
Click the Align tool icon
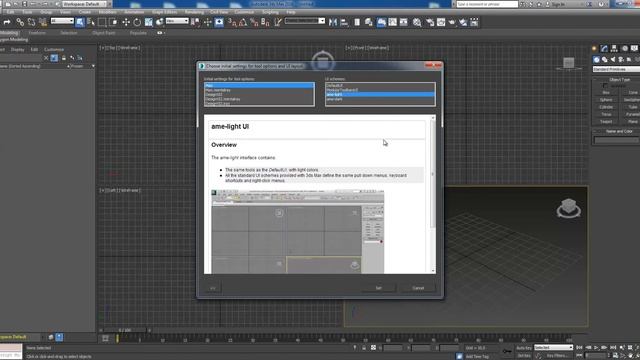pyautogui.click(x=344, y=22)
